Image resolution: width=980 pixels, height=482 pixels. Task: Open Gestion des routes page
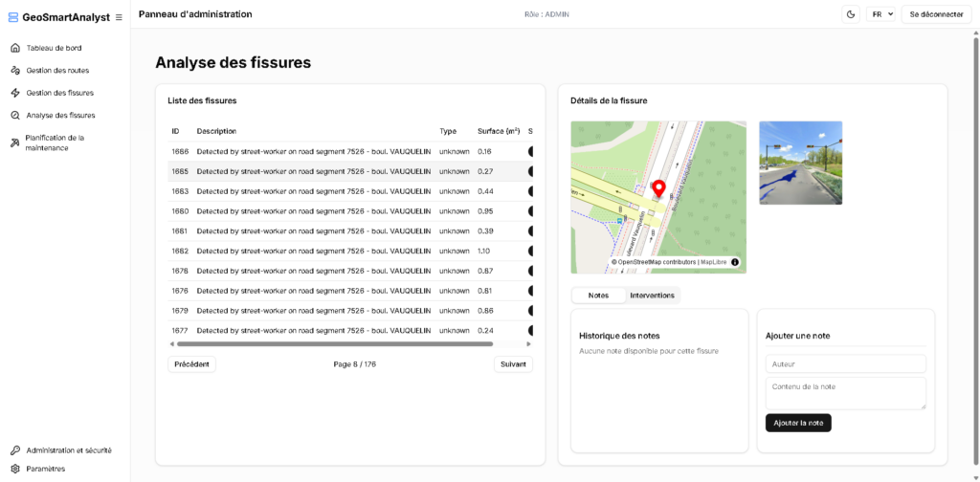click(57, 70)
